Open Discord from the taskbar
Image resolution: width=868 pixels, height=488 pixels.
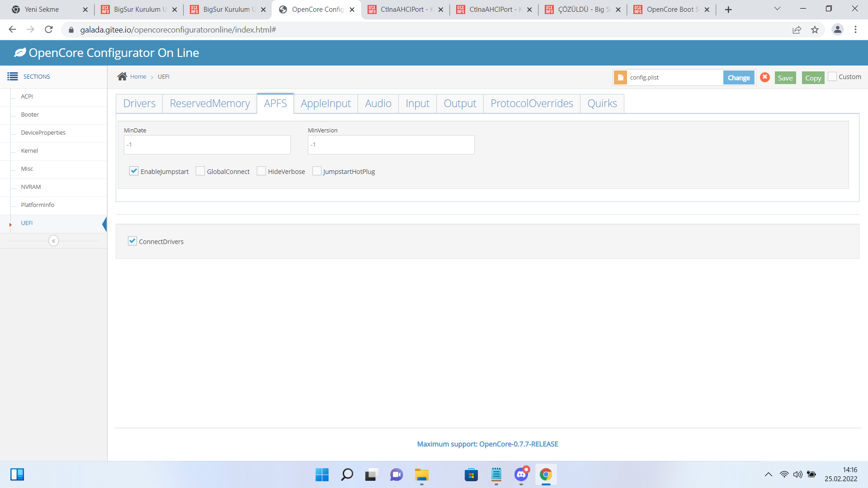pos(521,474)
